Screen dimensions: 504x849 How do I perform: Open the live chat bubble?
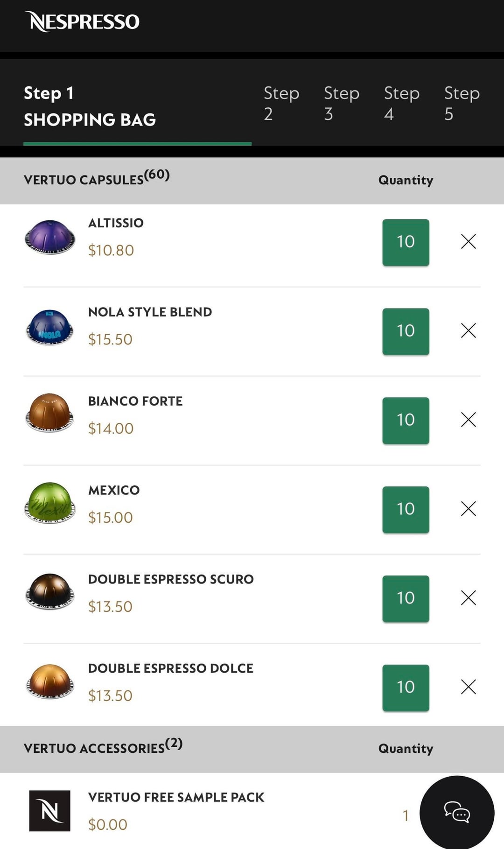point(456,813)
